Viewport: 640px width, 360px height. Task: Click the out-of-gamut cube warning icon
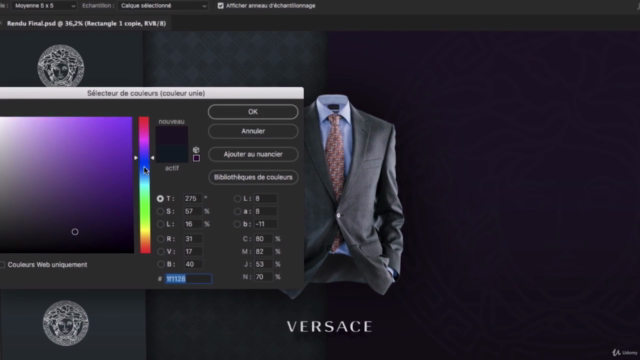click(x=196, y=150)
